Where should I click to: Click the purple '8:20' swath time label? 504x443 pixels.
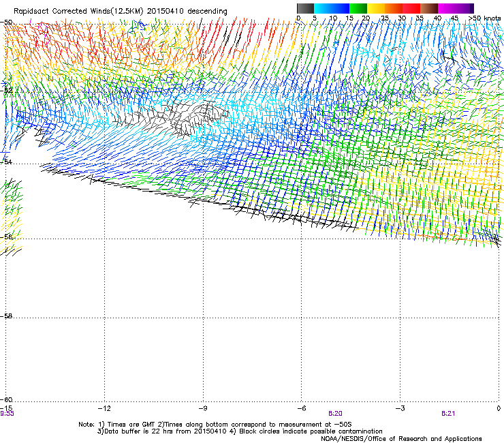point(335,414)
